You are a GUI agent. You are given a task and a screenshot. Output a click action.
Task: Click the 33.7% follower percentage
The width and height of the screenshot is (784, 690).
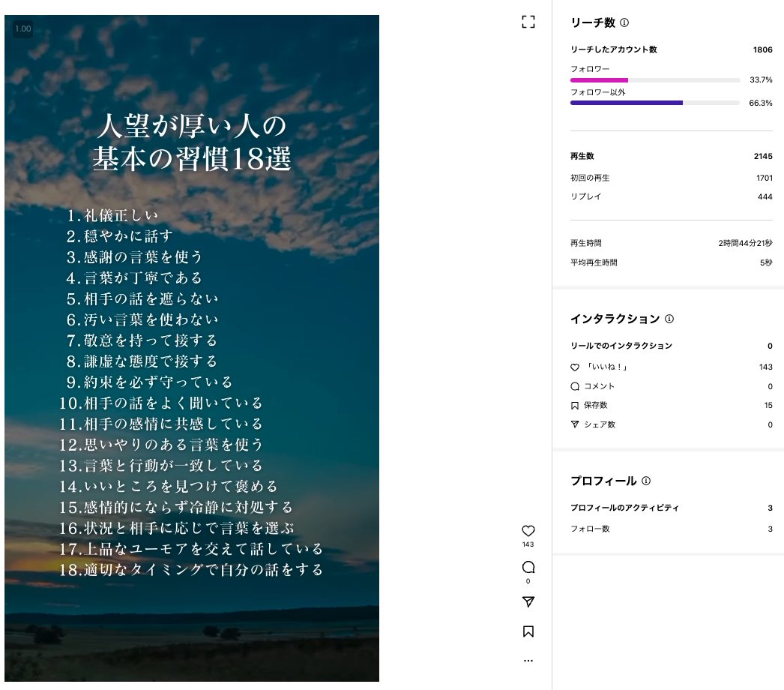pos(761,79)
